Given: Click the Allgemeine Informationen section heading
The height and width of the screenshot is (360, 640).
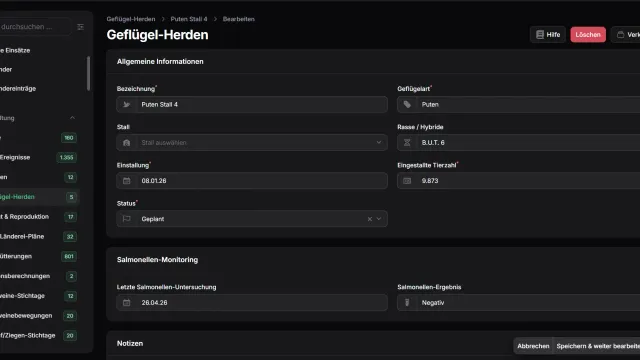Looking at the screenshot, I should (160, 62).
